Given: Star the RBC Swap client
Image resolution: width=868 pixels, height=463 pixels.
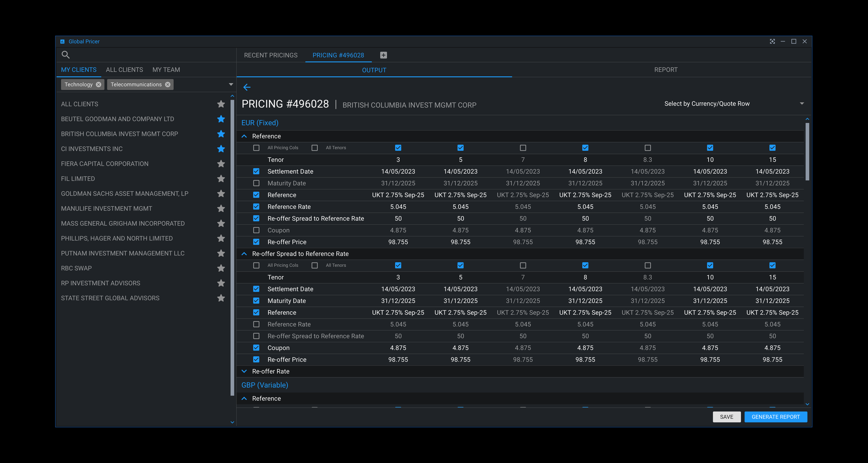Looking at the screenshot, I should (221, 268).
